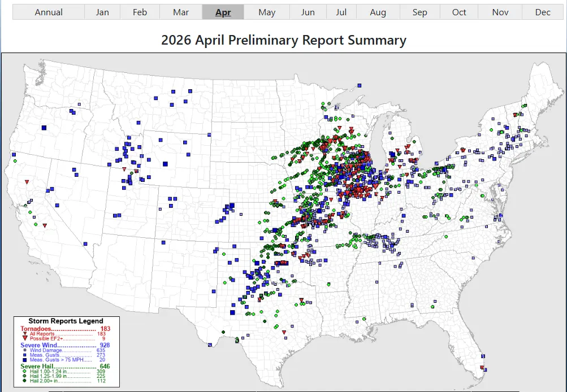Go to the May report tab
Screen dimensions: 567x392
click(267, 12)
